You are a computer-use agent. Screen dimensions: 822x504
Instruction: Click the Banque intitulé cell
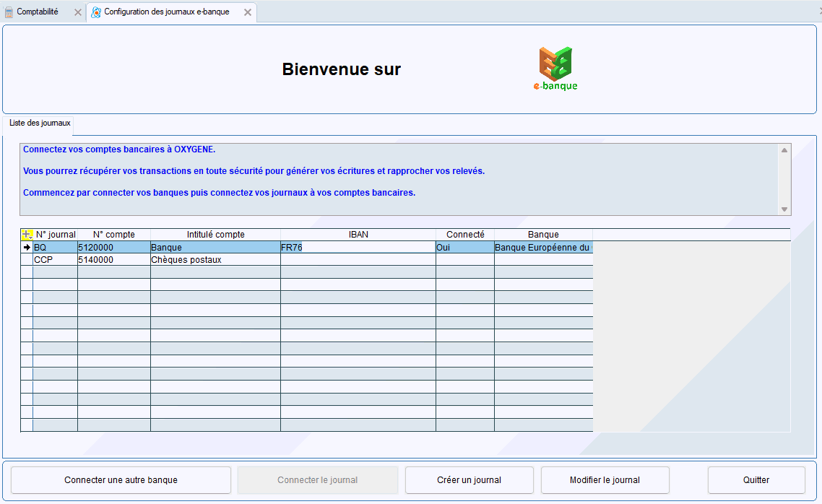(x=215, y=247)
